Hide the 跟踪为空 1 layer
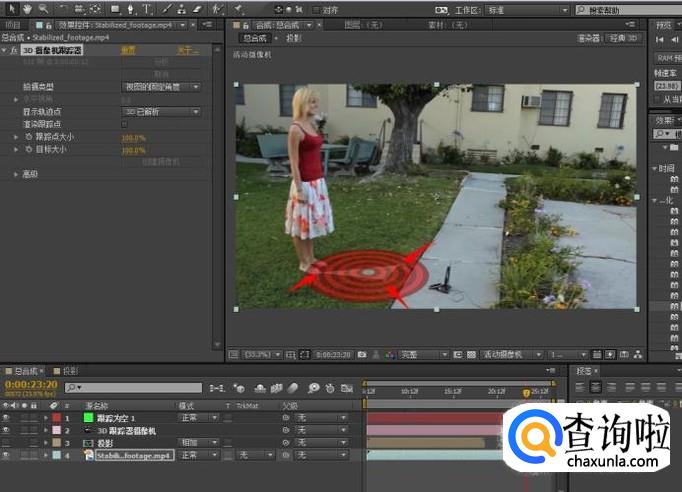Screen dimensions: 682x492 [6, 417]
